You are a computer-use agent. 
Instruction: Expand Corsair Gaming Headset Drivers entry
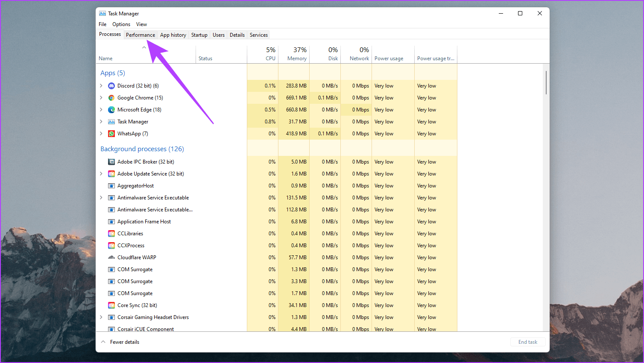pos(101,317)
